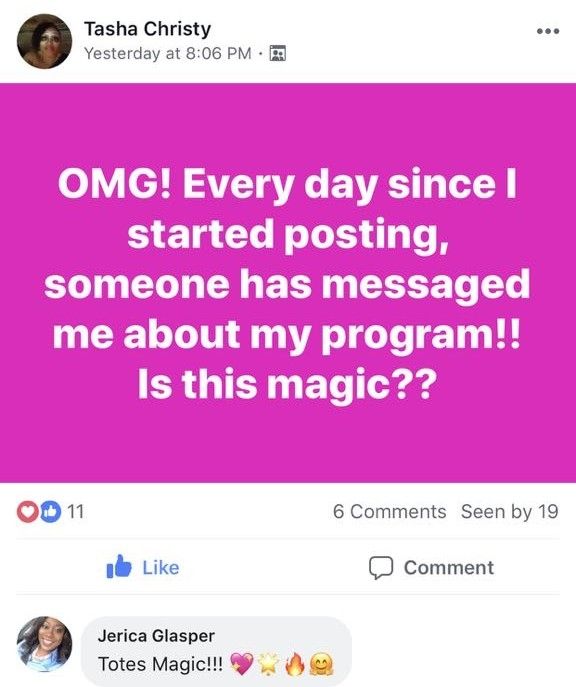Image resolution: width=576 pixels, height=687 pixels.
Task: Click the Comment button label
Action: pyautogui.click(x=449, y=567)
